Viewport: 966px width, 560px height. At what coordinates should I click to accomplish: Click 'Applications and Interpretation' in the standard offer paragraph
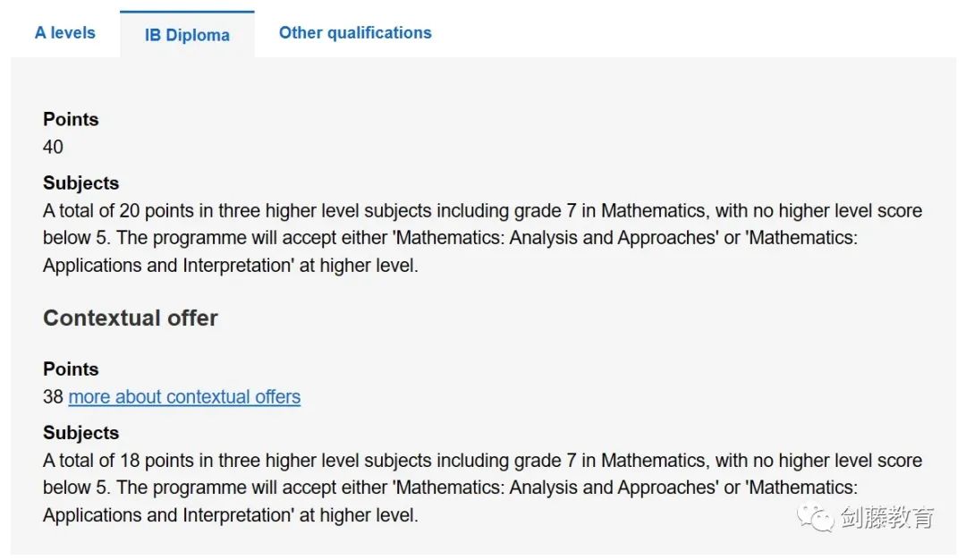[168, 266]
